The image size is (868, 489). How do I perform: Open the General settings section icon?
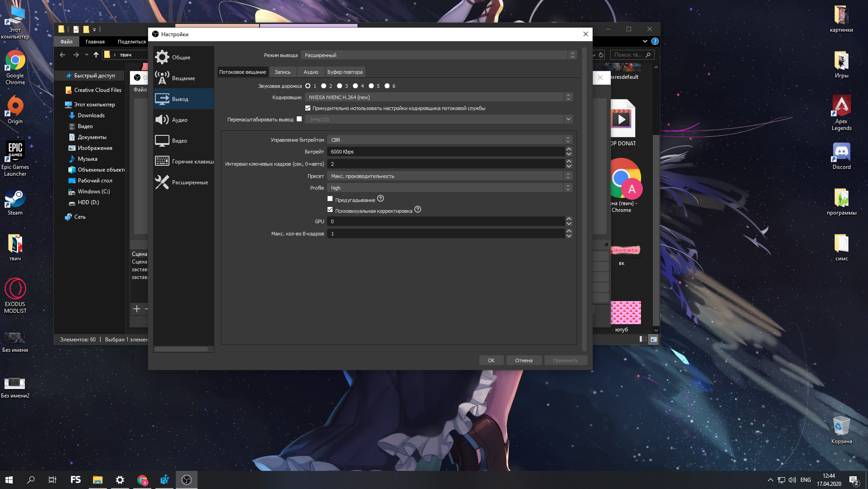point(162,57)
